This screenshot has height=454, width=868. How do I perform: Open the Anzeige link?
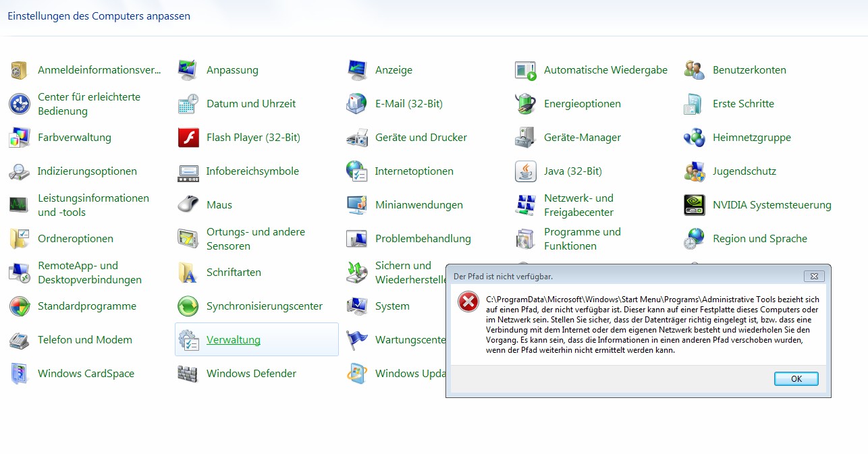(x=394, y=69)
